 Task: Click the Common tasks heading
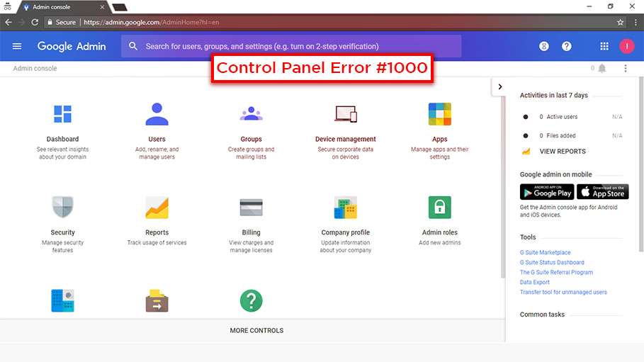tap(542, 315)
